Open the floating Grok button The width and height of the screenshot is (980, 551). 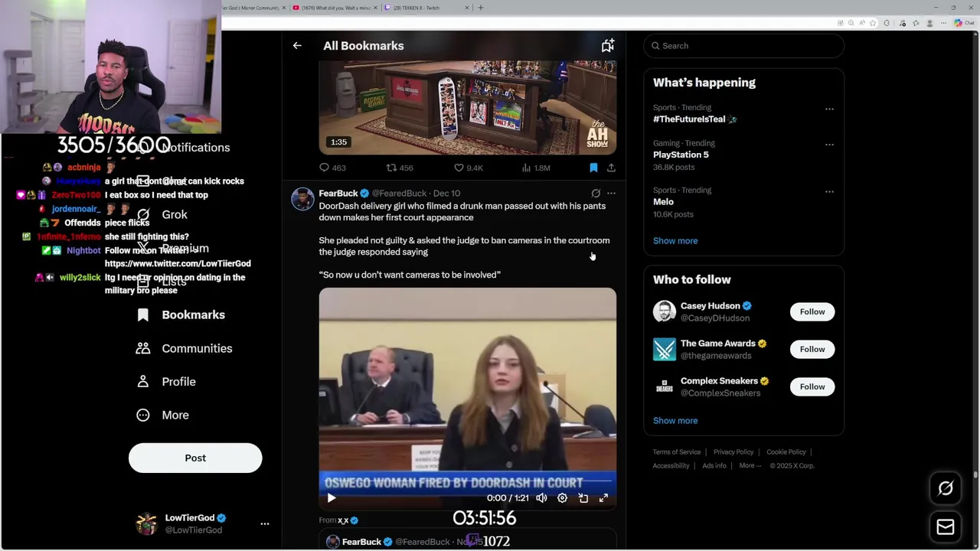[946, 489]
